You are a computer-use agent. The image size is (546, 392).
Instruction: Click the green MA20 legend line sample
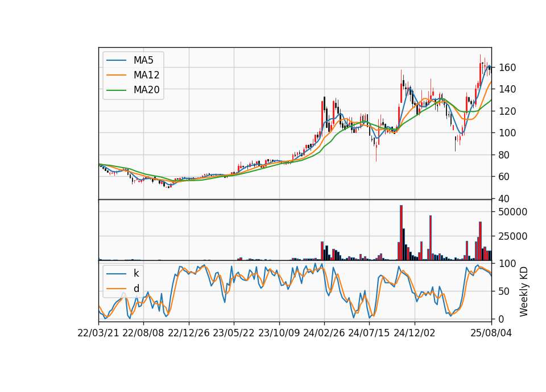[116, 90]
